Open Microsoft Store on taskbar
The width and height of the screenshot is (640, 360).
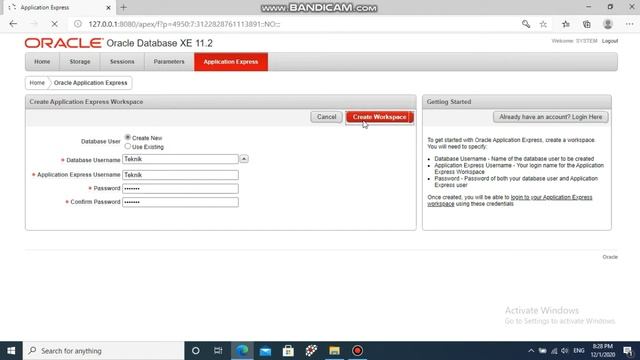click(288, 351)
